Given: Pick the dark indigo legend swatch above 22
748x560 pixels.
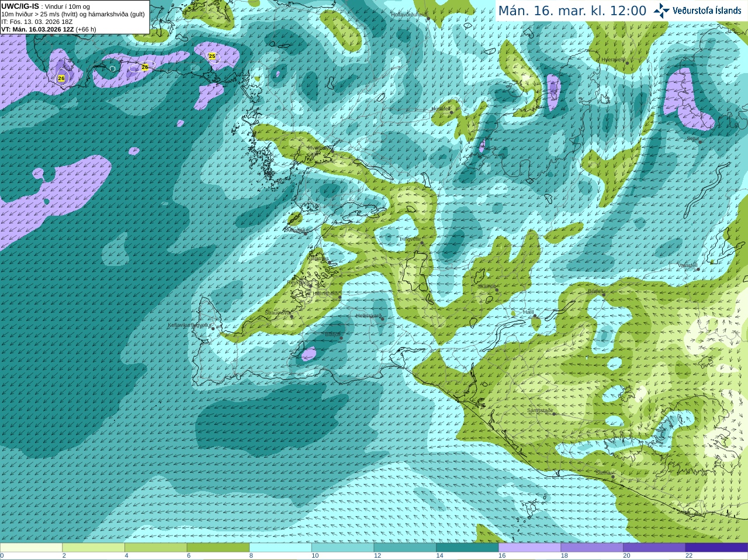Looking at the screenshot, I should [716, 548].
